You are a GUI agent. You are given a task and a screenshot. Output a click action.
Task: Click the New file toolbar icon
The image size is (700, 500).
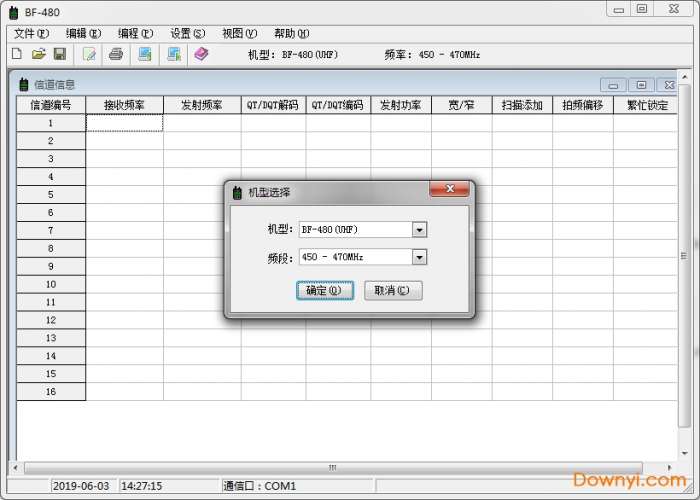(17, 54)
